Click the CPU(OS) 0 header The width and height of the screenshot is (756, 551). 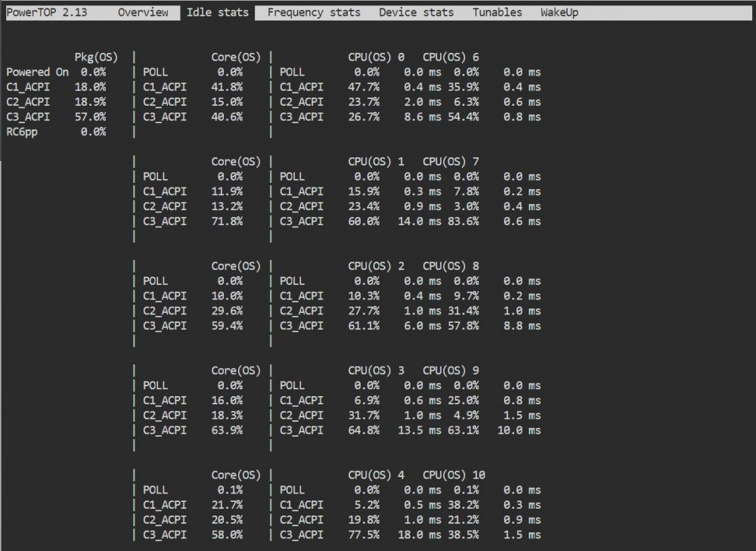pyautogui.click(x=376, y=57)
